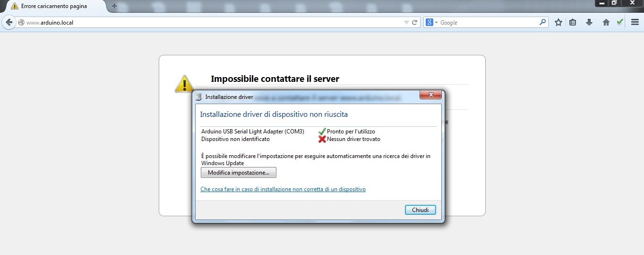The image size is (644, 255).
Task: Open the Che cosa fare in caso link
Action: click(x=283, y=189)
